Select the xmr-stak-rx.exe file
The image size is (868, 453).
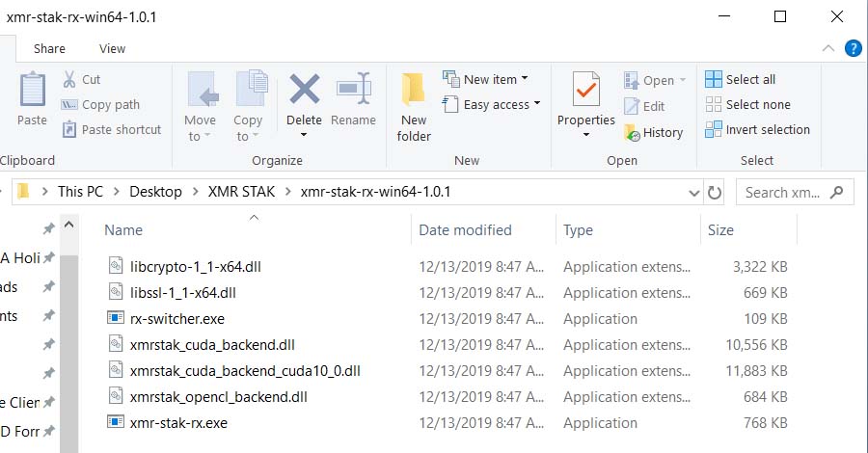tap(178, 422)
